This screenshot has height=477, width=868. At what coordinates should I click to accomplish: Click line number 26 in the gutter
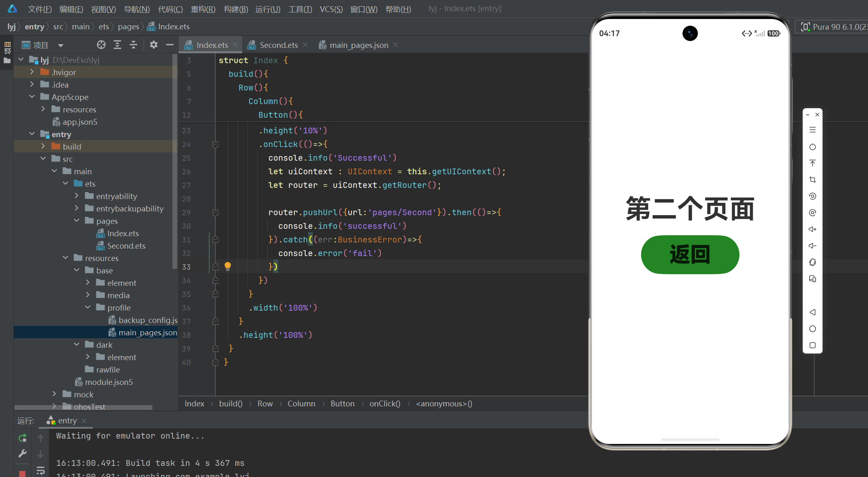click(x=186, y=171)
